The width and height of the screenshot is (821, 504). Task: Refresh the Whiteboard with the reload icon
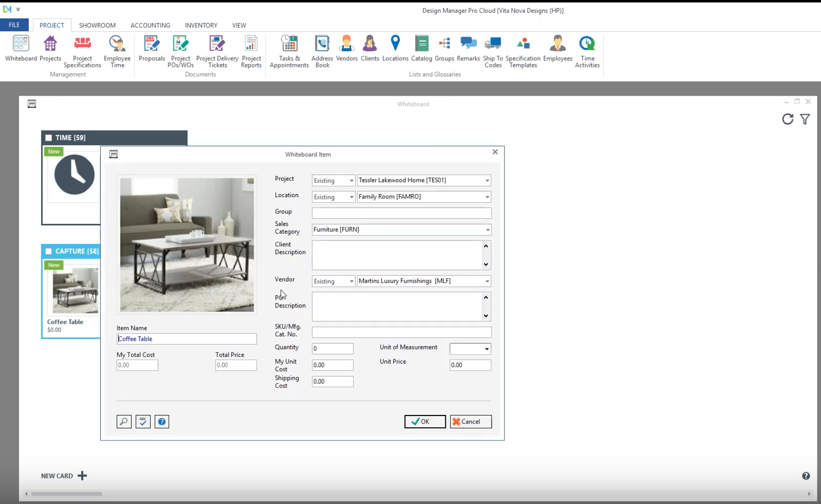point(787,119)
